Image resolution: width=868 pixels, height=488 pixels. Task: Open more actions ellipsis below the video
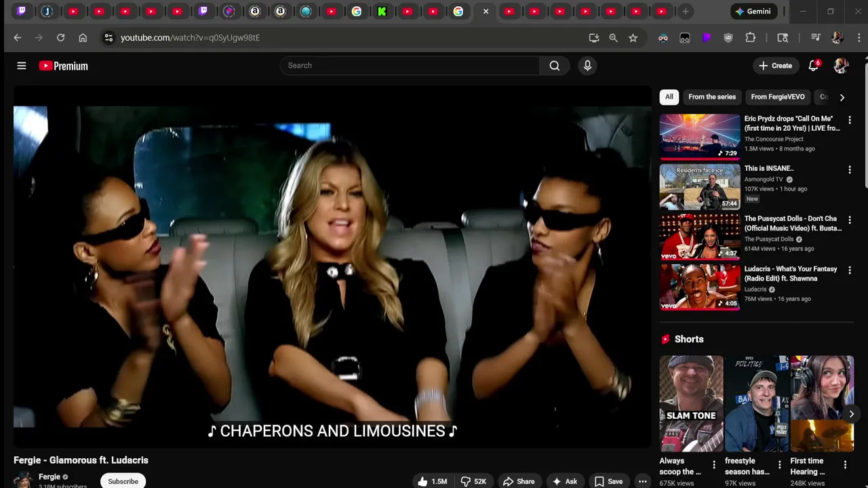tap(642, 481)
